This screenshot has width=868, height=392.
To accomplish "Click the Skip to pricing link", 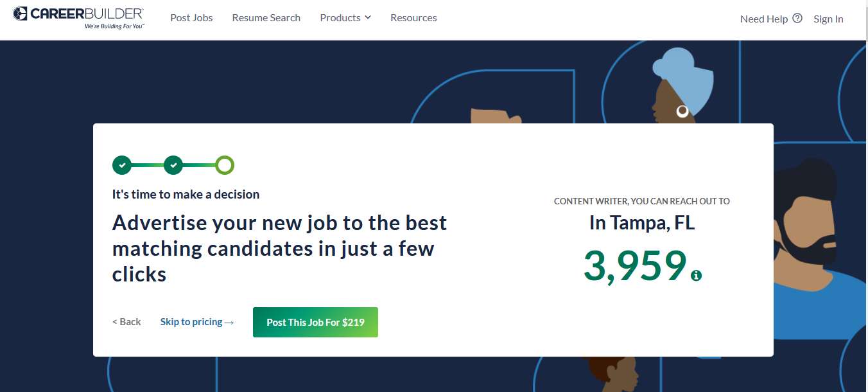I will (191, 322).
